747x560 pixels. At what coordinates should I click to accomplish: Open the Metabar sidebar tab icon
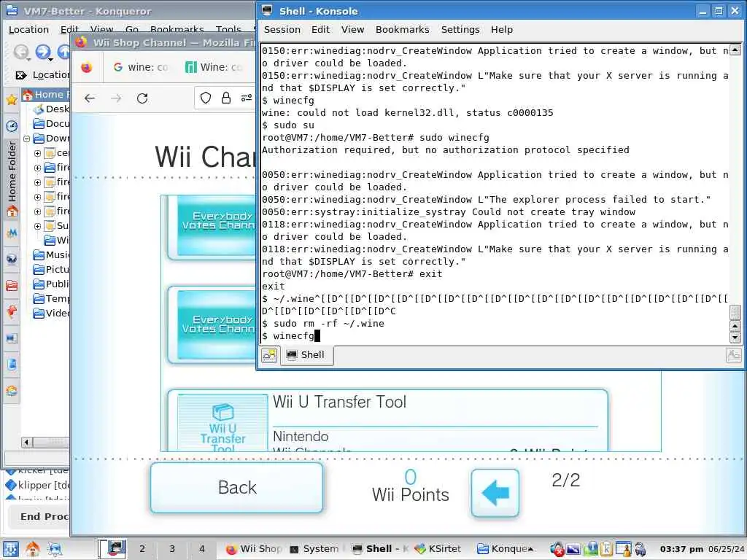click(x=12, y=233)
